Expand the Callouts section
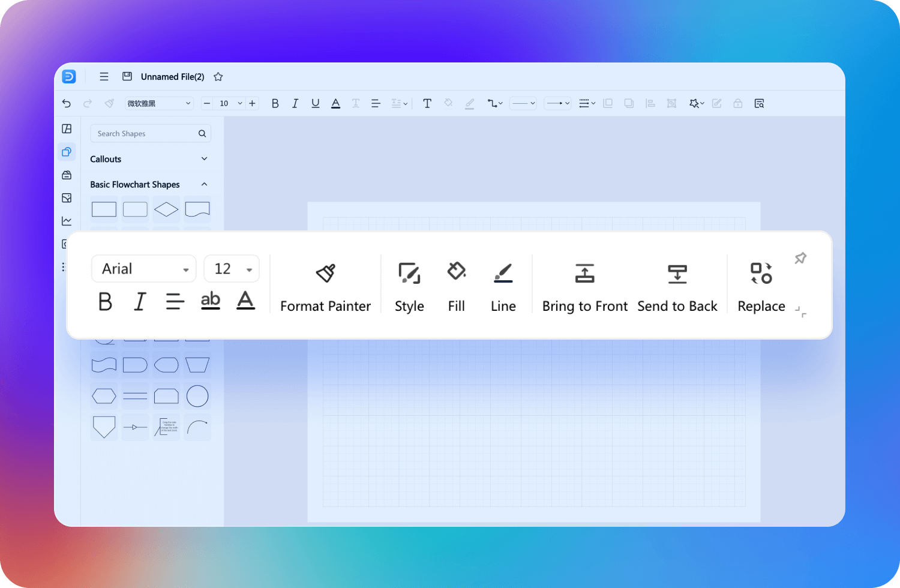 tap(149, 159)
